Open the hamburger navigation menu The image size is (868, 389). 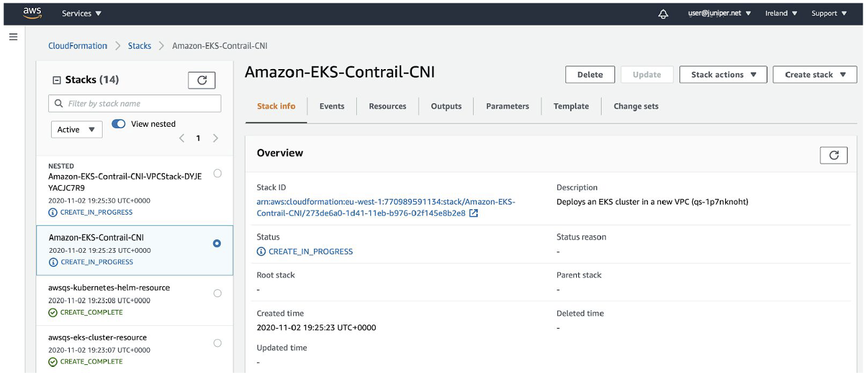point(13,37)
